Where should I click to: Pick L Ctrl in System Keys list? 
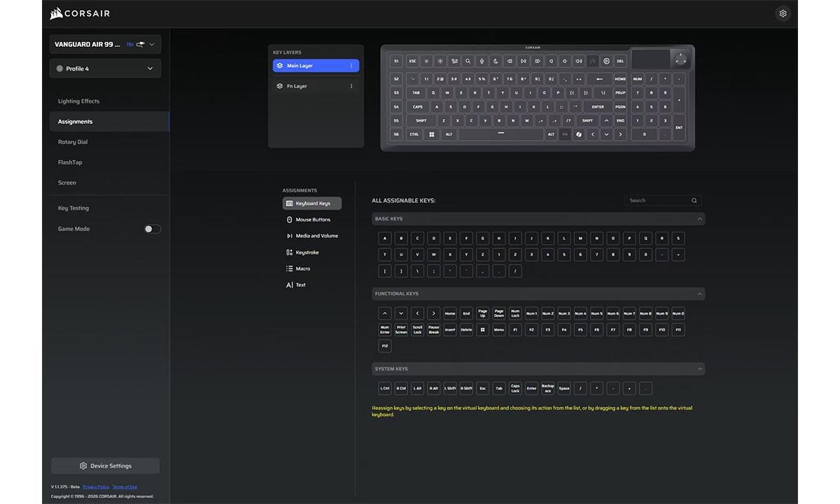click(x=384, y=388)
